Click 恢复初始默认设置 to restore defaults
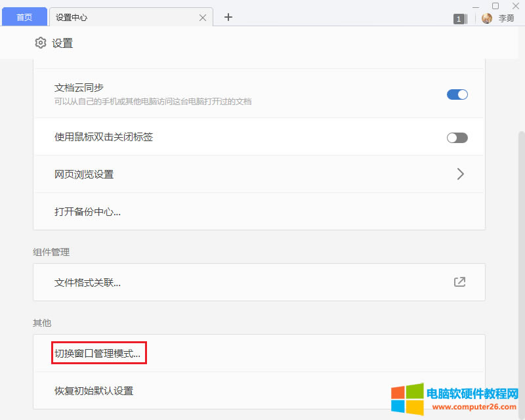 tap(93, 390)
